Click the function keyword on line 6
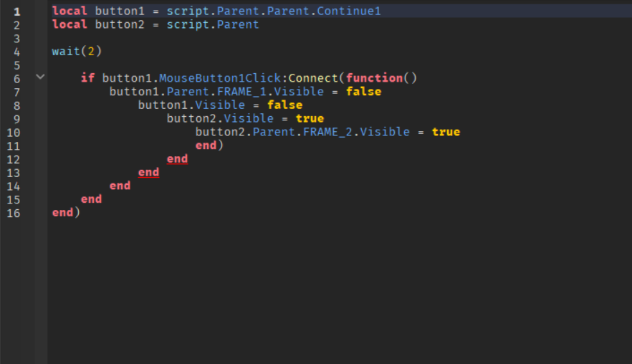This screenshot has width=632, height=364. pos(375,78)
